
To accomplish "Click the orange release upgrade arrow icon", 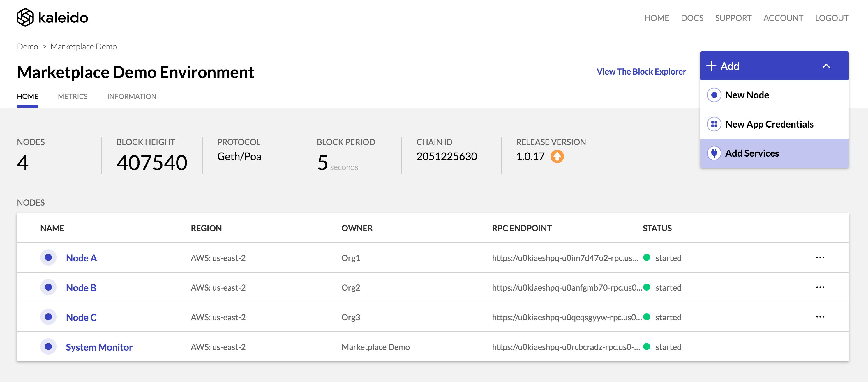I will (557, 156).
